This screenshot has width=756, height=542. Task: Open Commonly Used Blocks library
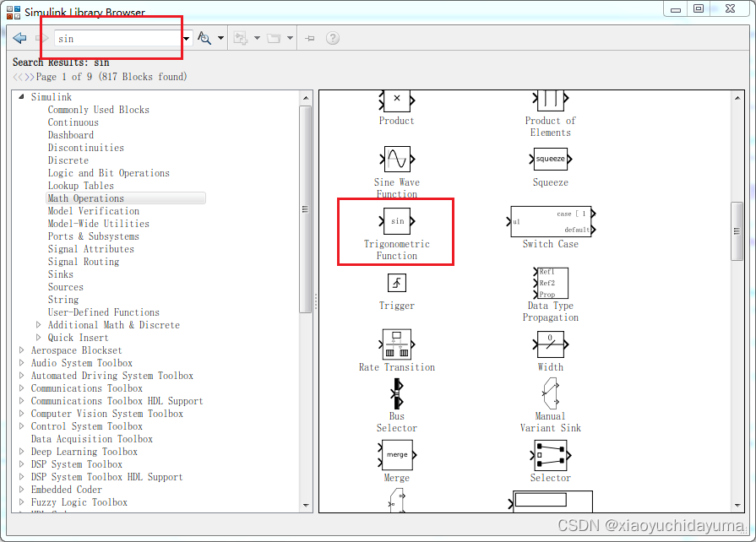pyautogui.click(x=98, y=110)
